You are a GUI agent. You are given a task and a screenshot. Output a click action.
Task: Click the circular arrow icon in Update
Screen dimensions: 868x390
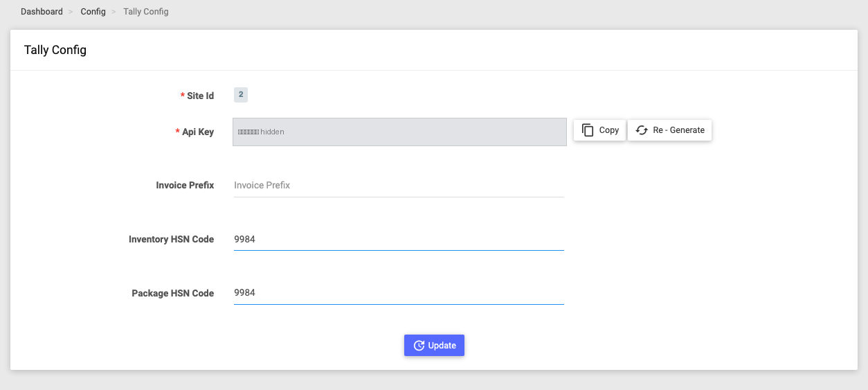click(x=419, y=346)
